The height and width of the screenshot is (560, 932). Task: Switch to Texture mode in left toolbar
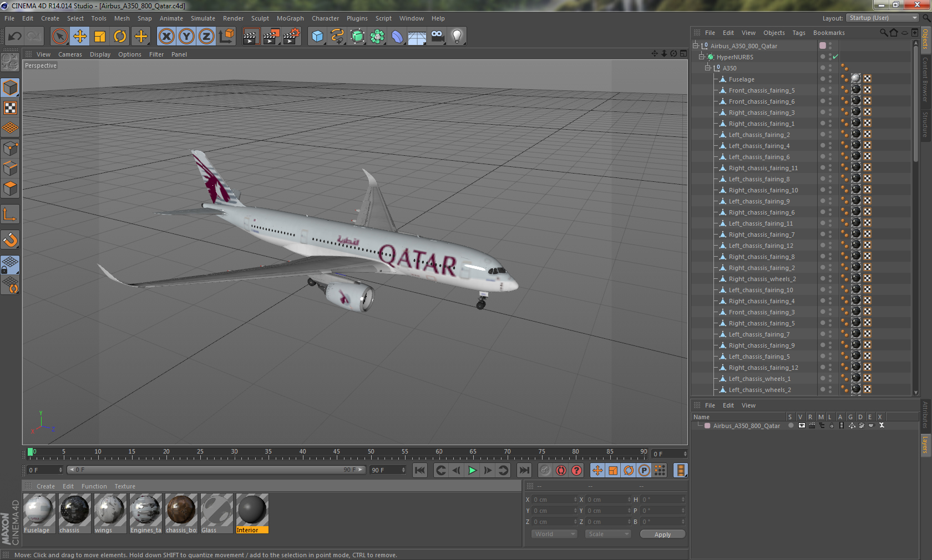(x=10, y=108)
